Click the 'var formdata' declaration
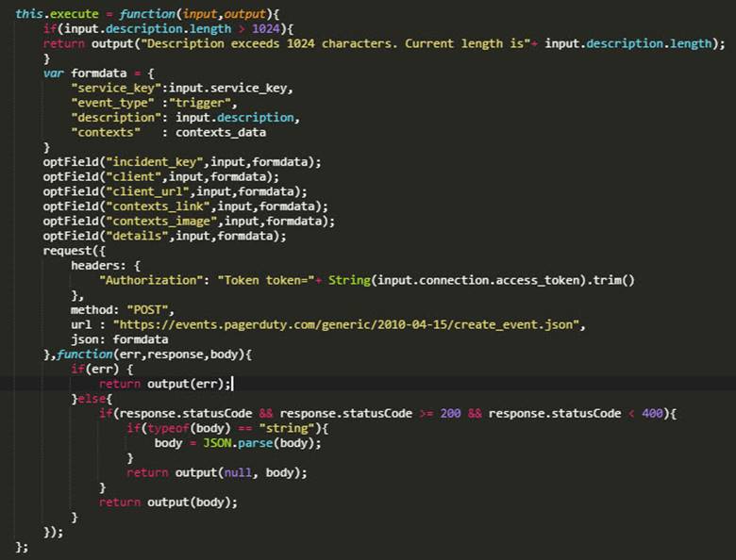This screenshot has width=736, height=560. point(85,74)
